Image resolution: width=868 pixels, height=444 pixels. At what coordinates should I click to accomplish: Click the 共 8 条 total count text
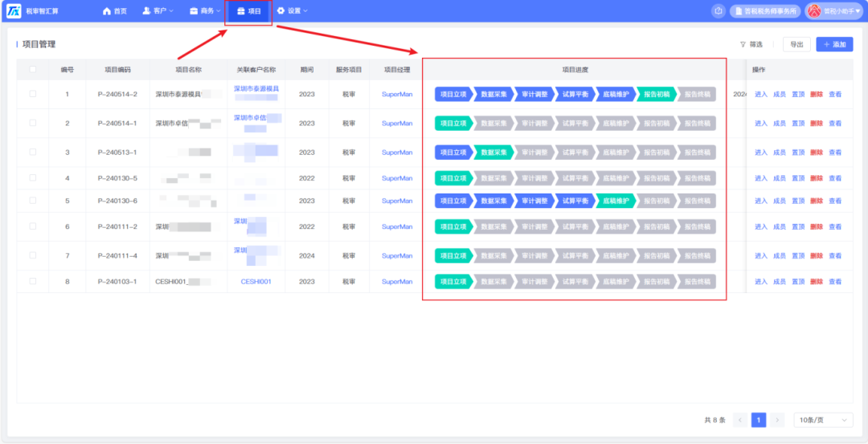point(714,420)
